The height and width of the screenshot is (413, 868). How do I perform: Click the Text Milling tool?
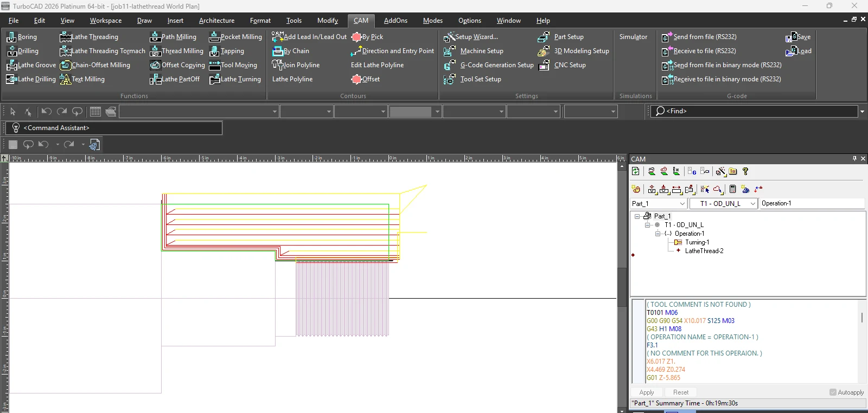(82, 79)
